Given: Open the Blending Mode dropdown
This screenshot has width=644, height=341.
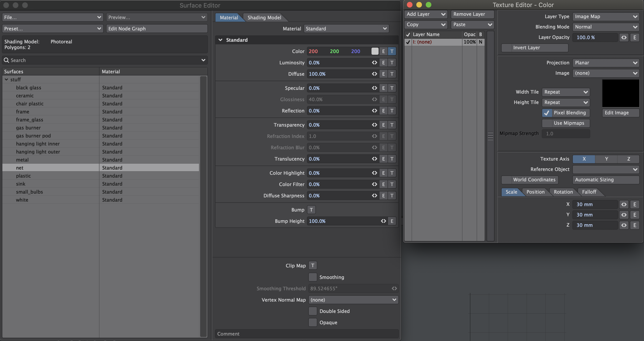Looking at the screenshot, I should pyautogui.click(x=606, y=27).
